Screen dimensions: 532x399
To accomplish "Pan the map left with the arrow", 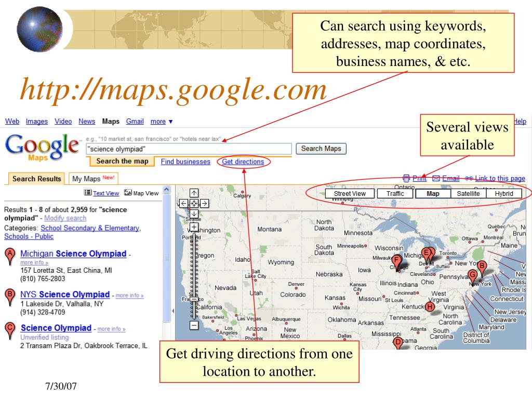I will click(x=183, y=203).
